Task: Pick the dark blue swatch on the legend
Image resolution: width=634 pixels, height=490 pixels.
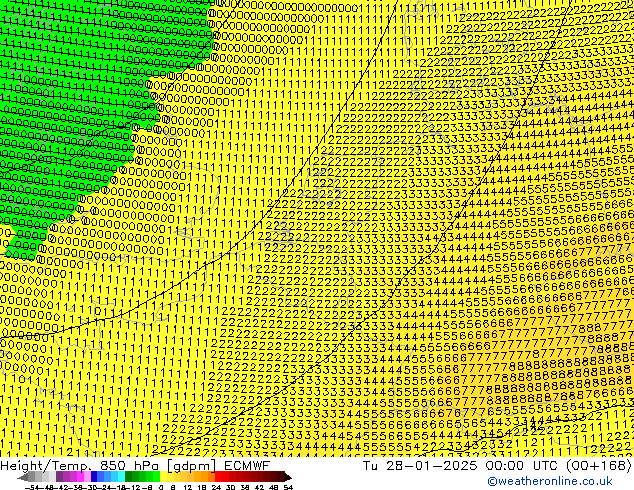Action: pos(94,477)
